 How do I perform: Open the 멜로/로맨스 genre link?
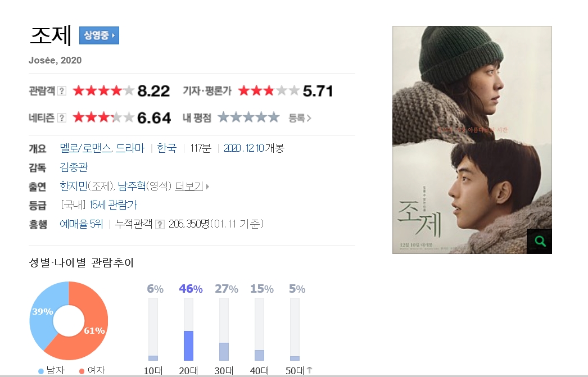click(x=86, y=148)
